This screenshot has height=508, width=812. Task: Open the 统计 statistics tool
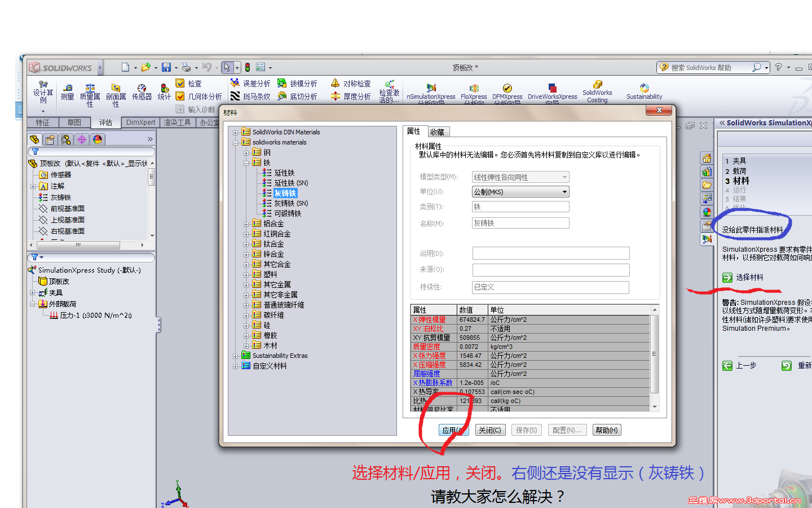[x=164, y=92]
